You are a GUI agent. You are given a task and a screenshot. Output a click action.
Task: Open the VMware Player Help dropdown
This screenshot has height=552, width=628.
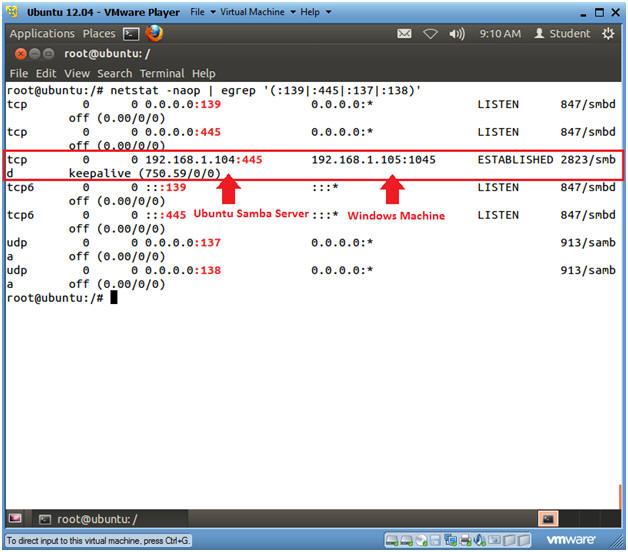point(316,12)
